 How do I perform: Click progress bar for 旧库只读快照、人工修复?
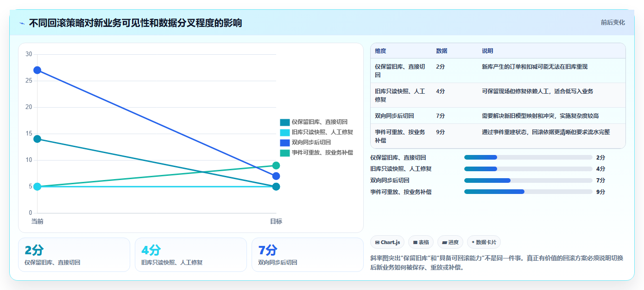pyautogui.click(x=528, y=169)
